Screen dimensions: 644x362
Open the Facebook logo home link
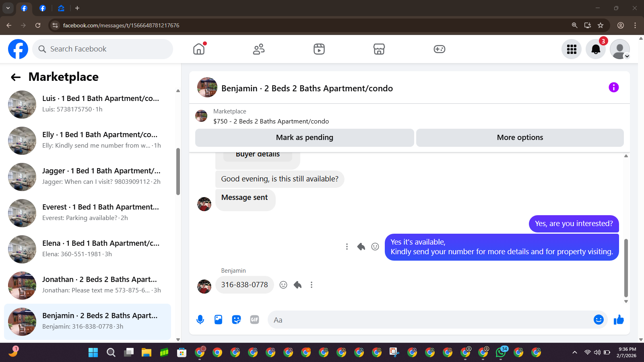pyautogui.click(x=18, y=49)
